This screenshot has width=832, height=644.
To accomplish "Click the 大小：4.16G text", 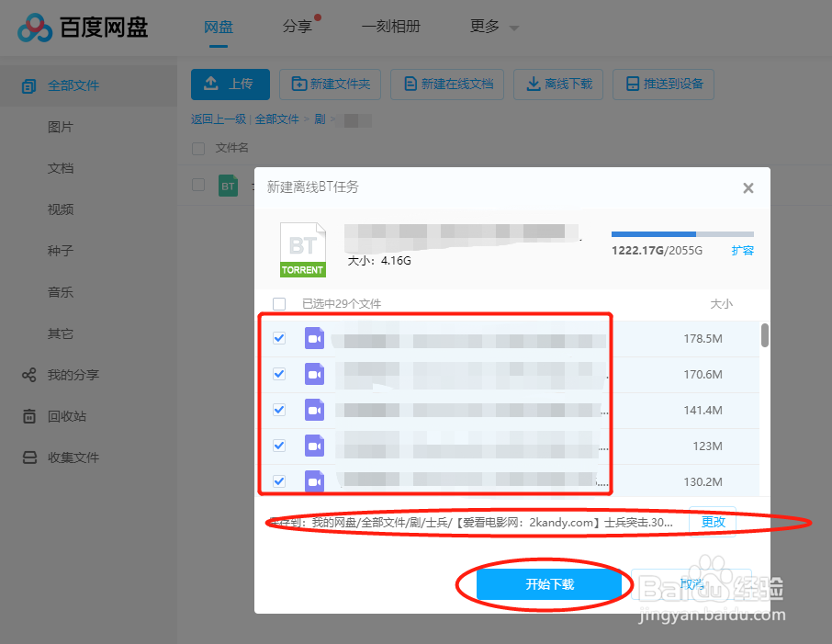I will click(x=379, y=261).
